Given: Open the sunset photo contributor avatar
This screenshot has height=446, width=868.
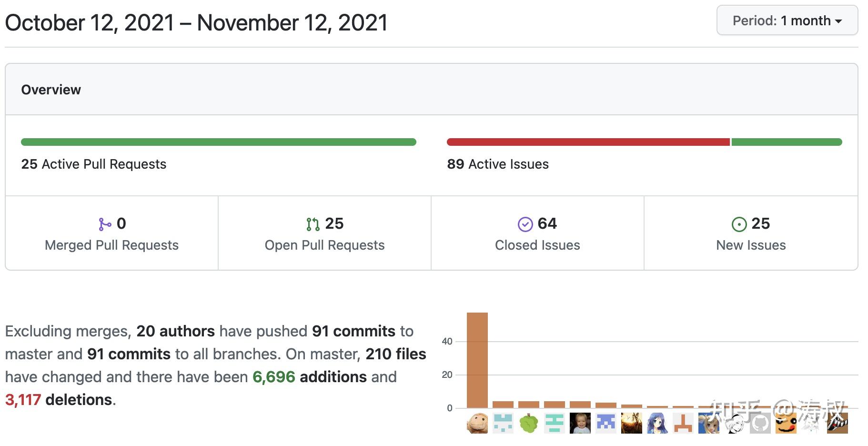Looking at the screenshot, I should tap(632, 423).
